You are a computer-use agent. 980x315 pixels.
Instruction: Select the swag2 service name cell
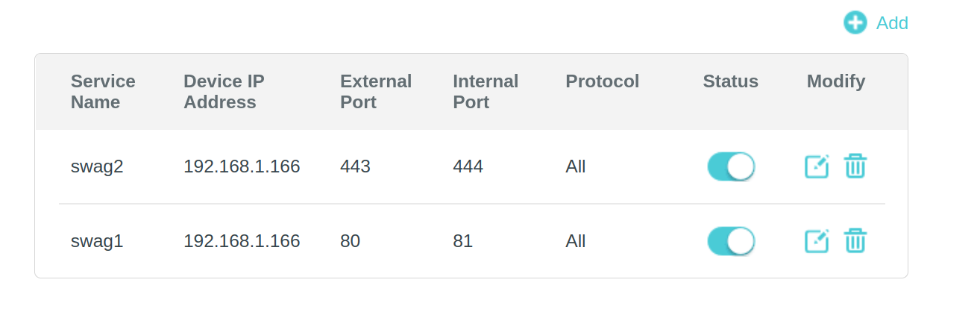(x=97, y=166)
